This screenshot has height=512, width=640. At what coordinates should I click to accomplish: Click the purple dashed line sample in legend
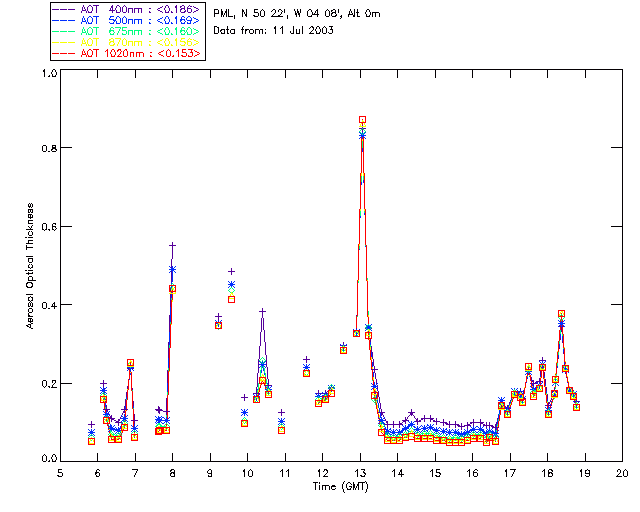click(x=64, y=9)
